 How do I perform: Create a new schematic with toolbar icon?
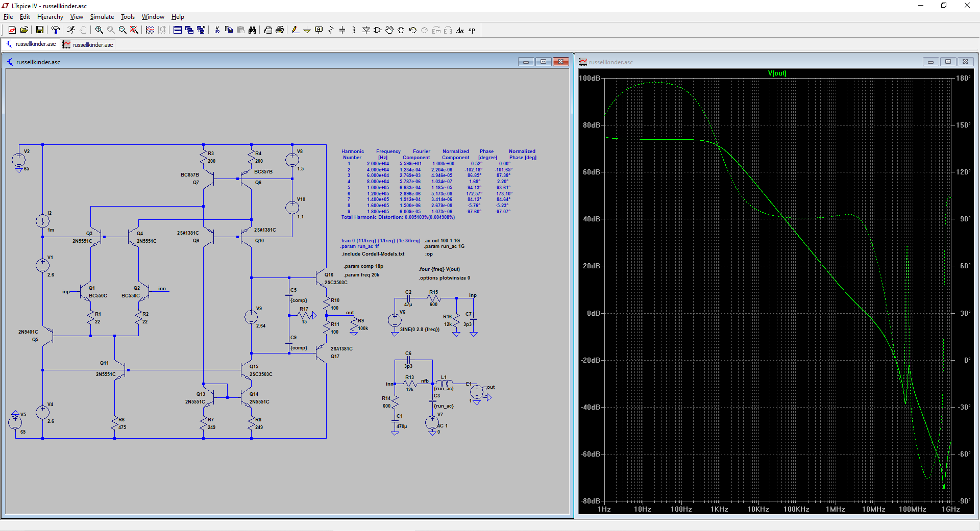coord(12,30)
